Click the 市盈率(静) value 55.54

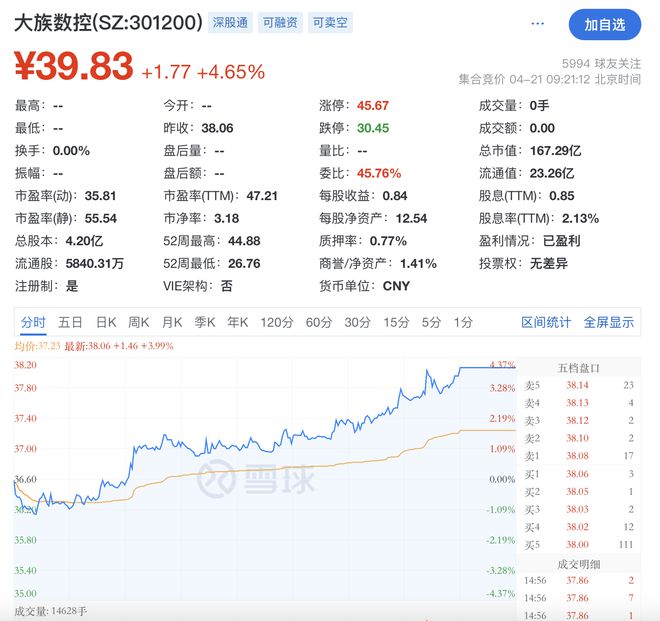pos(101,219)
